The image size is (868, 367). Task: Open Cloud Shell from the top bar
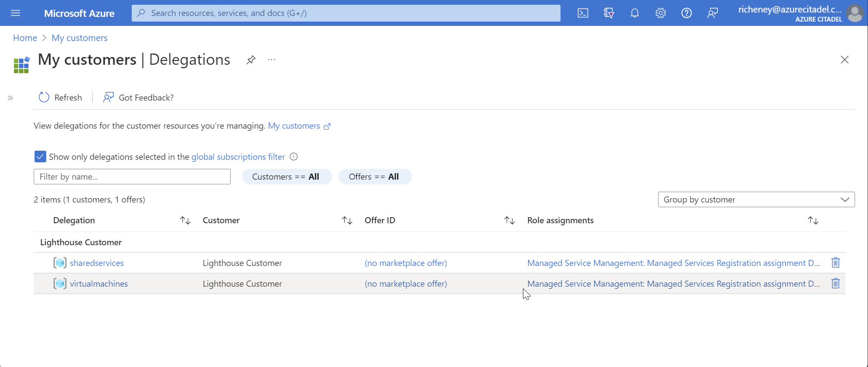pos(583,13)
